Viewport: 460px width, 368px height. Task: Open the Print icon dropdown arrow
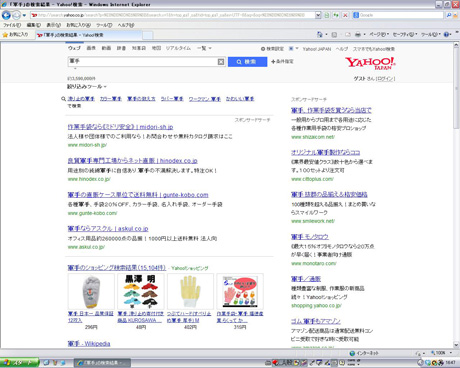tap(364, 34)
